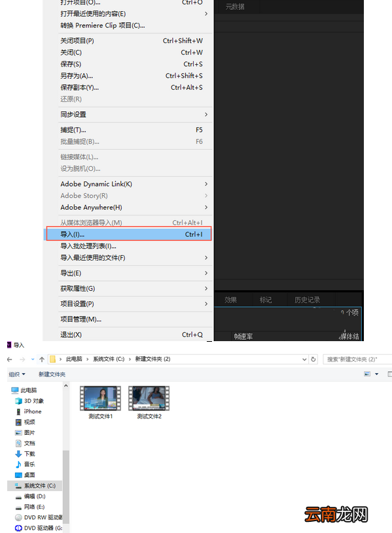Choose 关闭项目(P) from the menu
The image size is (392, 533).
tap(135, 41)
